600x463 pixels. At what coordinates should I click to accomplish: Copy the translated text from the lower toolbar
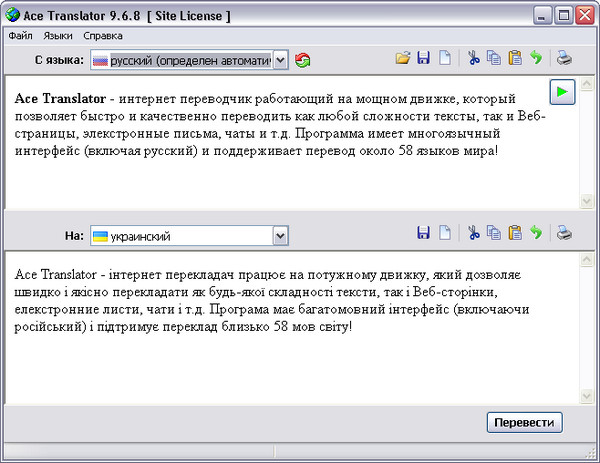click(494, 234)
